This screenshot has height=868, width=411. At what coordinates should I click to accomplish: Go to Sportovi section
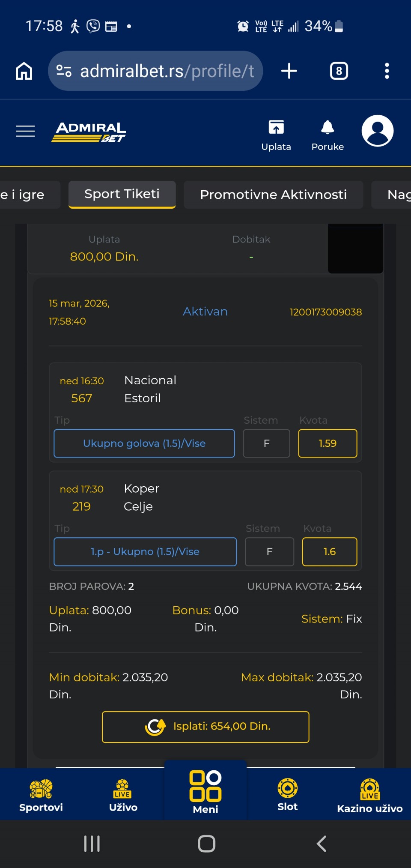(41, 795)
